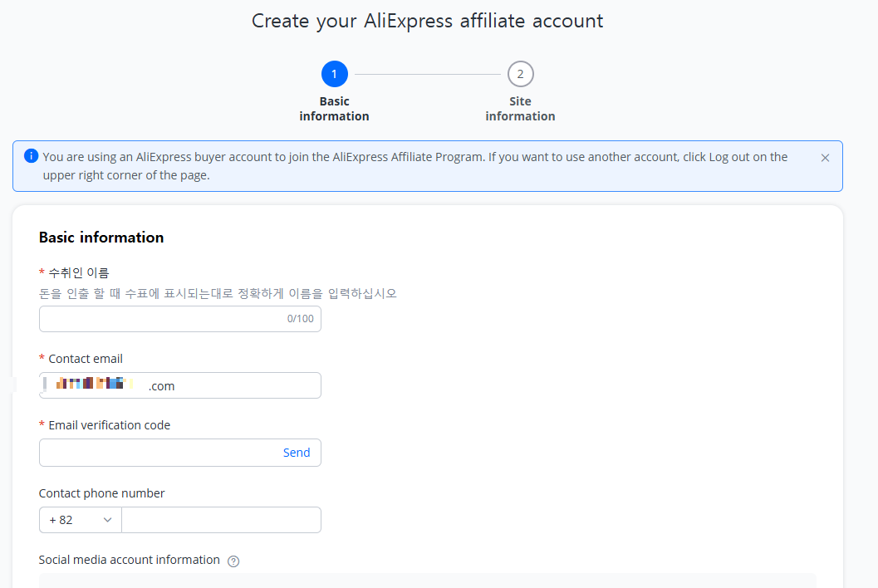Click the Contact phone number input box

click(x=221, y=519)
